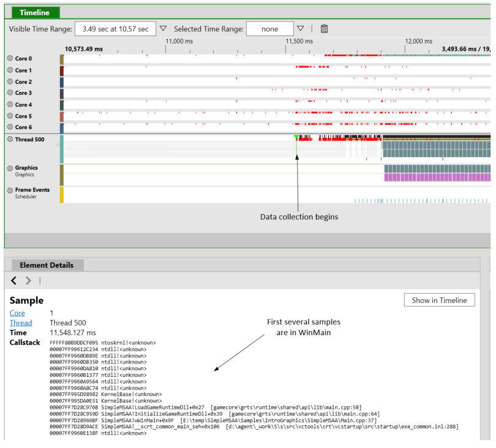Click the green sample marker on Thread 500
Screen dimensions: 496x448
coord(296,137)
